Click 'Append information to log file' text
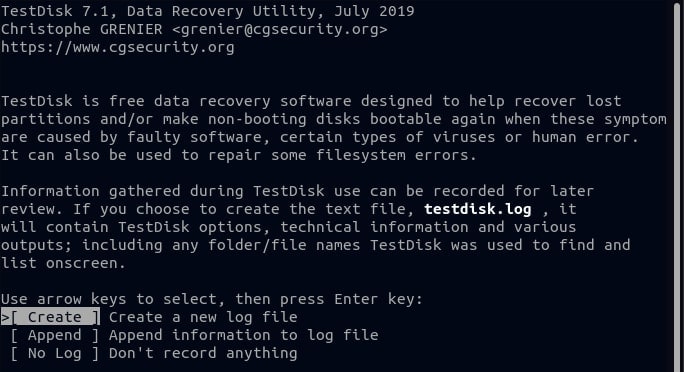Screen dimensions: 684x372 click(x=243, y=335)
